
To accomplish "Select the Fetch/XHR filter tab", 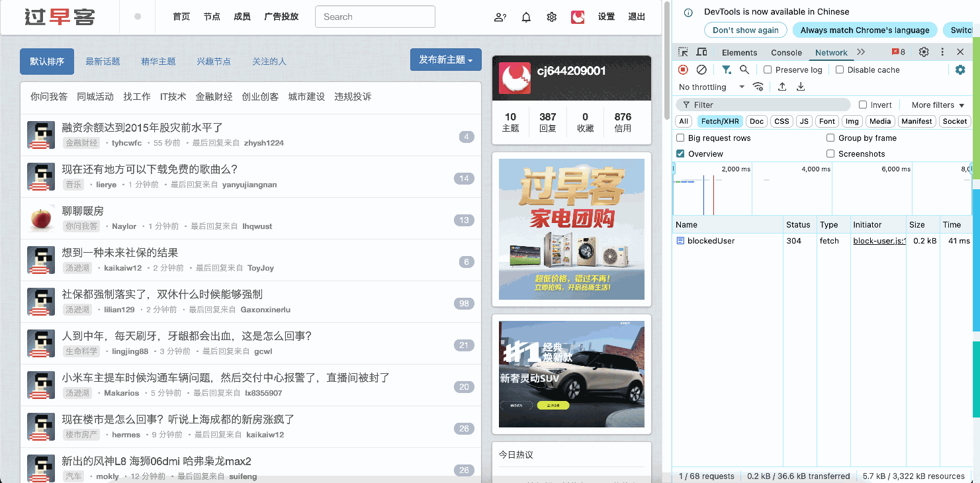I will pos(719,121).
